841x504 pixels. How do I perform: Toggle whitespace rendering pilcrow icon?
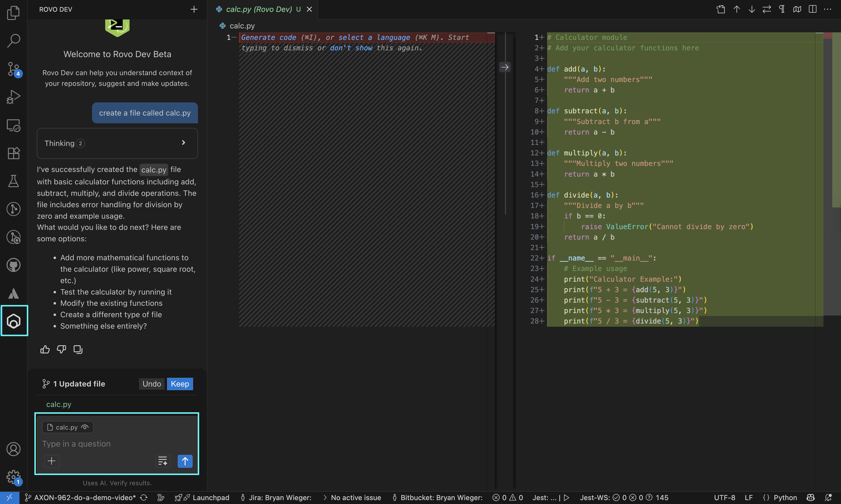tap(782, 9)
